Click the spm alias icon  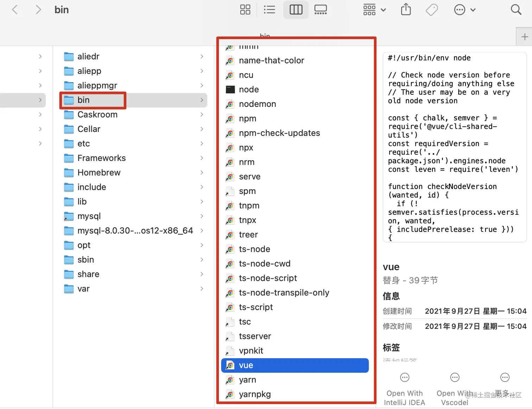pos(230,191)
